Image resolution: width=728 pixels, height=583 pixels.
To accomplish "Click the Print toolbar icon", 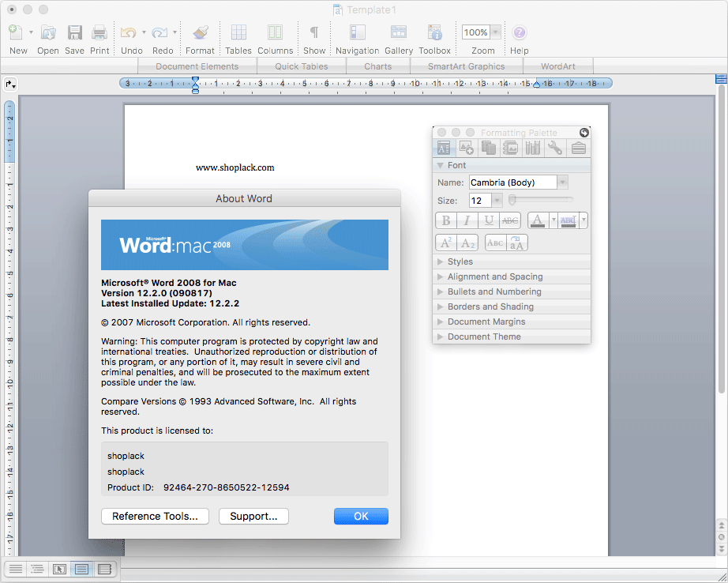I will click(99, 32).
